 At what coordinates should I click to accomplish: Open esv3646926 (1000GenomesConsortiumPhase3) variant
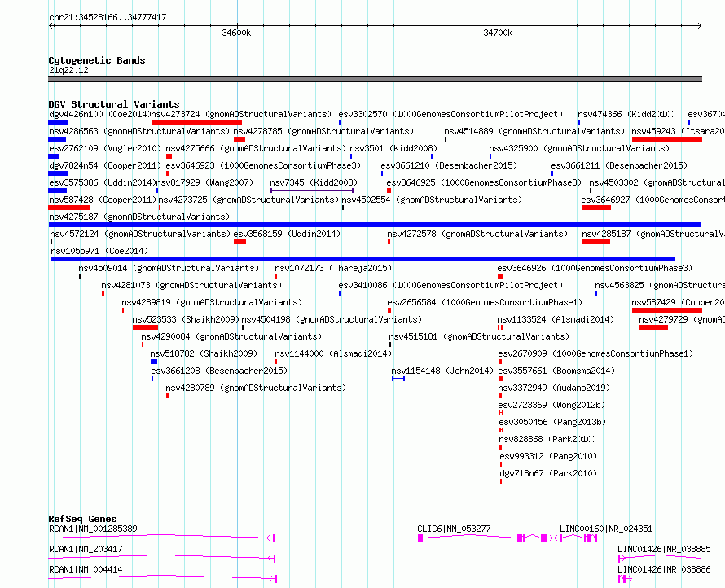click(595, 268)
